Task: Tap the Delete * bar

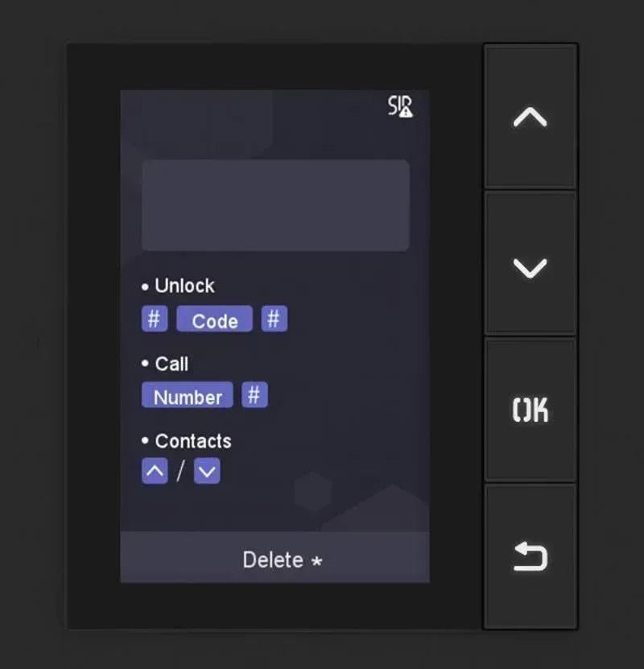Action: point(275,559)
